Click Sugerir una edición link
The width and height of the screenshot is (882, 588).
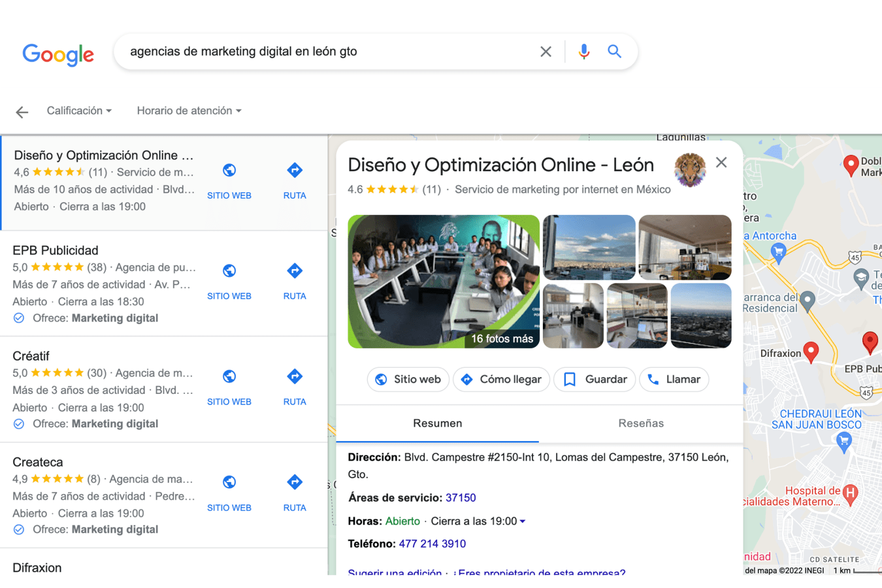[x=395, y=572]
